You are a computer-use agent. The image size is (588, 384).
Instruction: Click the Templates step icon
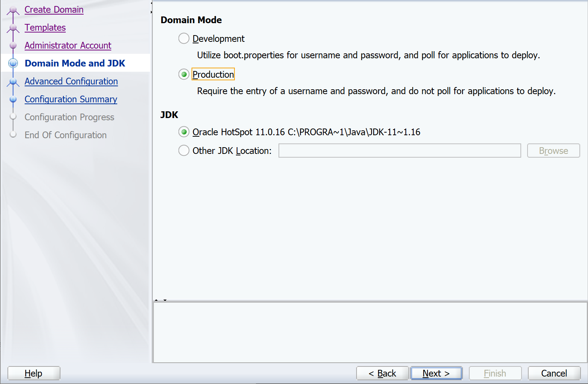[13, 28]
